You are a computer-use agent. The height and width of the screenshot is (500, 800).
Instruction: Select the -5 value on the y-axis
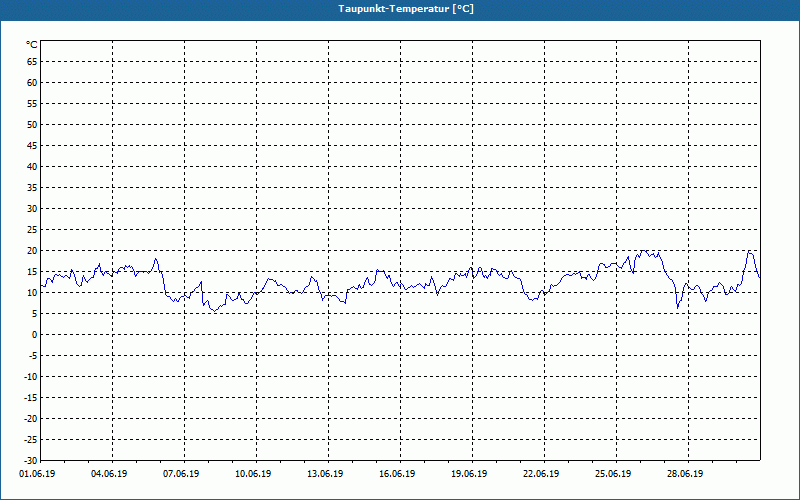coord(33,356)
